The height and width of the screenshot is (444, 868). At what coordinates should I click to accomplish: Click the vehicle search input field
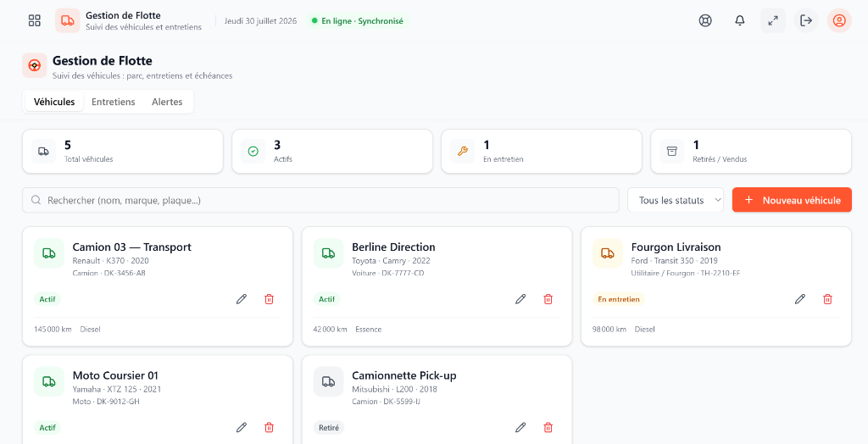click(320, 200)
